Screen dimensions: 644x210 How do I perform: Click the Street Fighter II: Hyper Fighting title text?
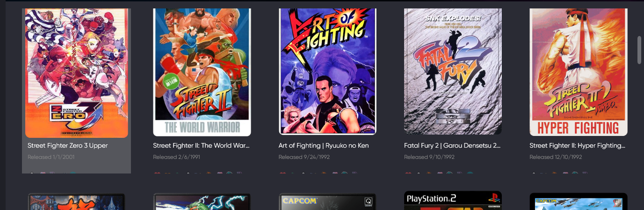(578, 146)
